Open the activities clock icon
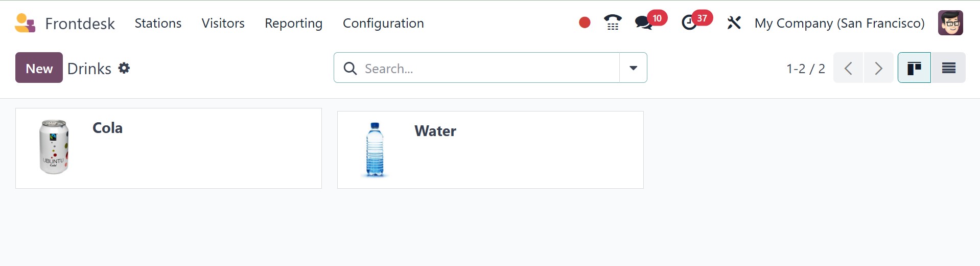The height and width of the screenshot is (266, 980). click(x=689, y=23)
